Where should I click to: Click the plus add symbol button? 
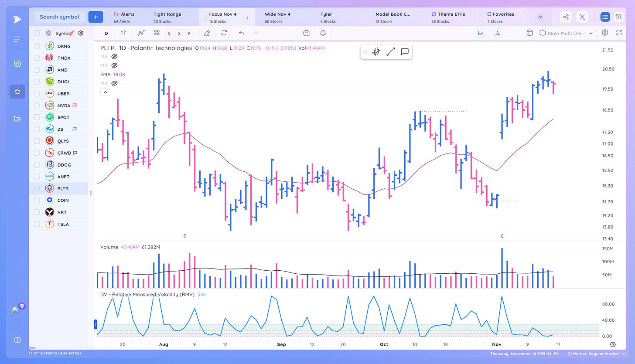click(96, 17)
